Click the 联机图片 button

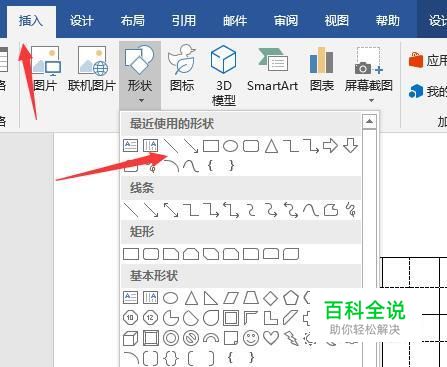(92, 69)
